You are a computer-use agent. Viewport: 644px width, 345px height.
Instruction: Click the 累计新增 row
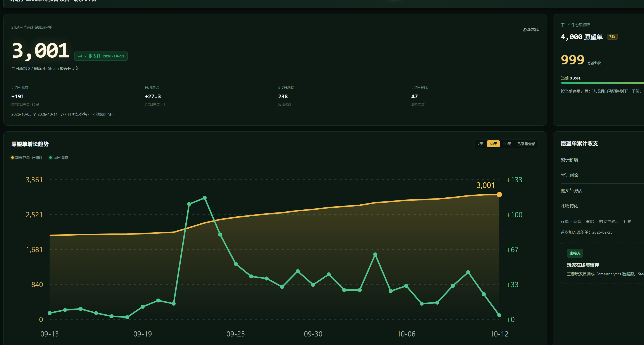click(602, 160)
